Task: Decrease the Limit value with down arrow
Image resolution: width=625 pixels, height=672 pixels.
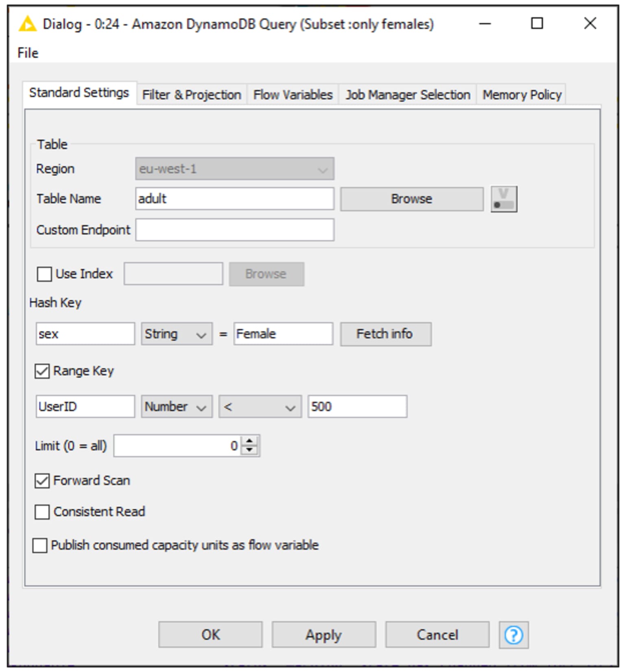Action: click(249, 451)
